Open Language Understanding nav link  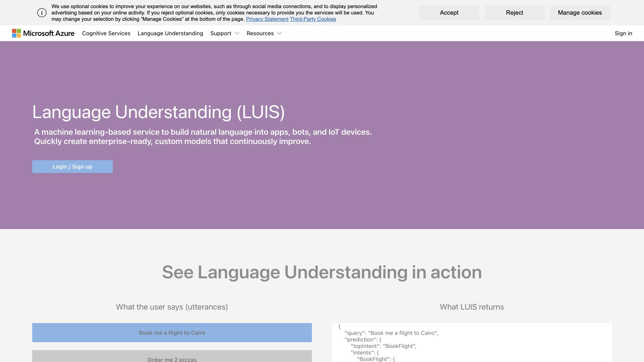170,34
